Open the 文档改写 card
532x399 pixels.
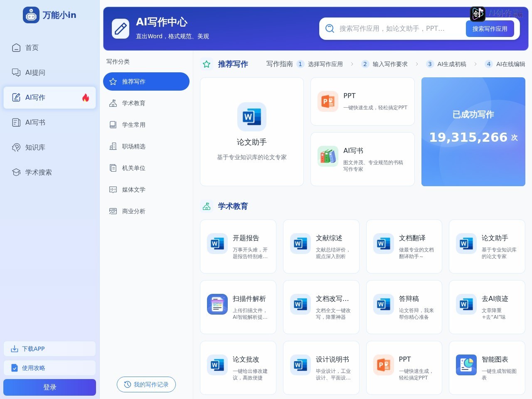[x=321, y=307]
